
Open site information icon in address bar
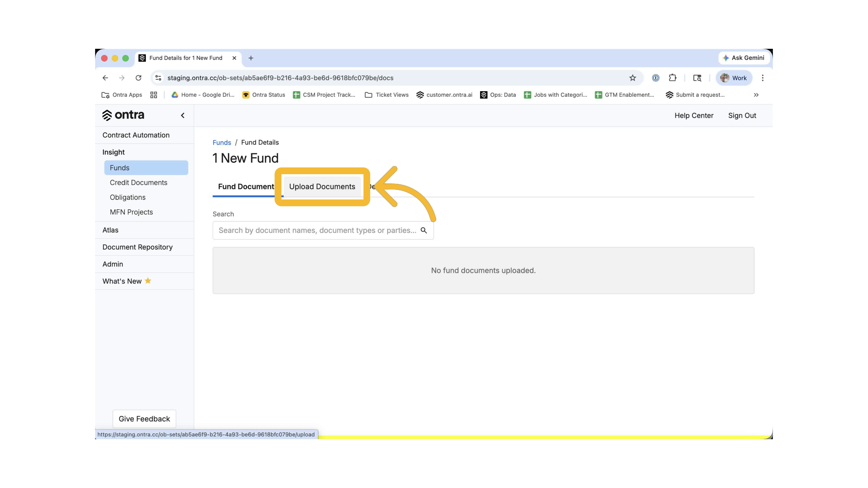(158, 78)
